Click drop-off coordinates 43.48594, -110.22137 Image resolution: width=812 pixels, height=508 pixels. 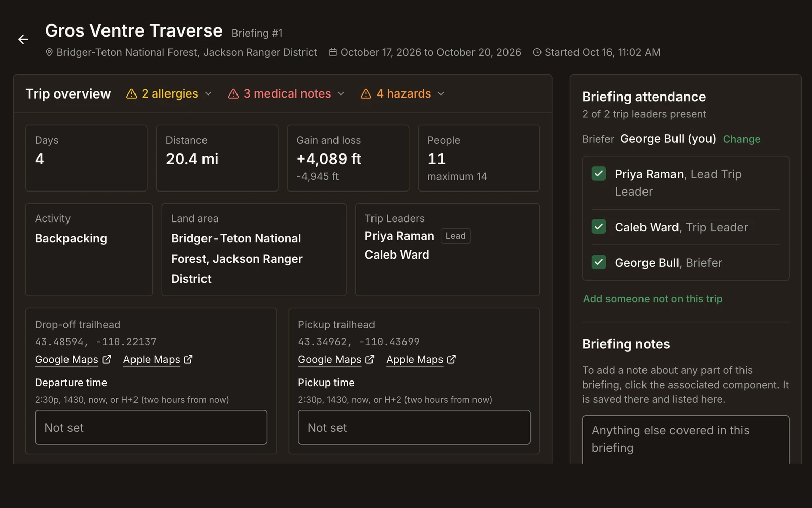(x=96, y=342)
